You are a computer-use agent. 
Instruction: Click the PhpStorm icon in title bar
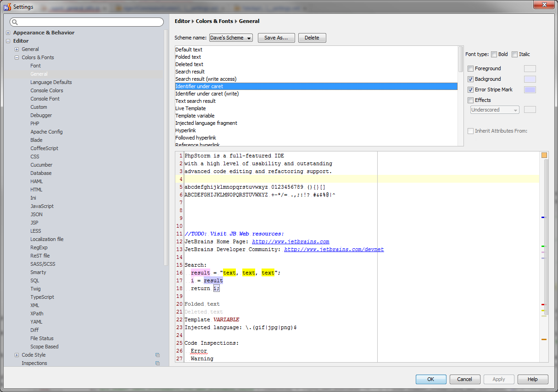click(x=7, y=6)
